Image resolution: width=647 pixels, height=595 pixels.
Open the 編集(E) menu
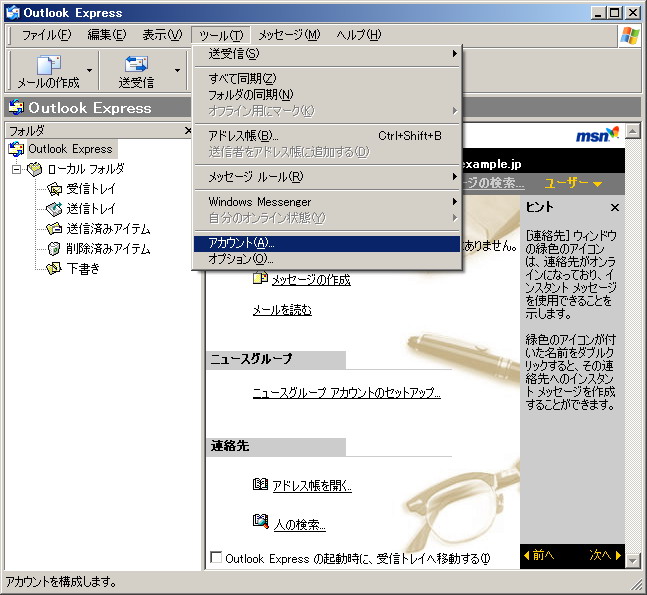click(106, 35)
